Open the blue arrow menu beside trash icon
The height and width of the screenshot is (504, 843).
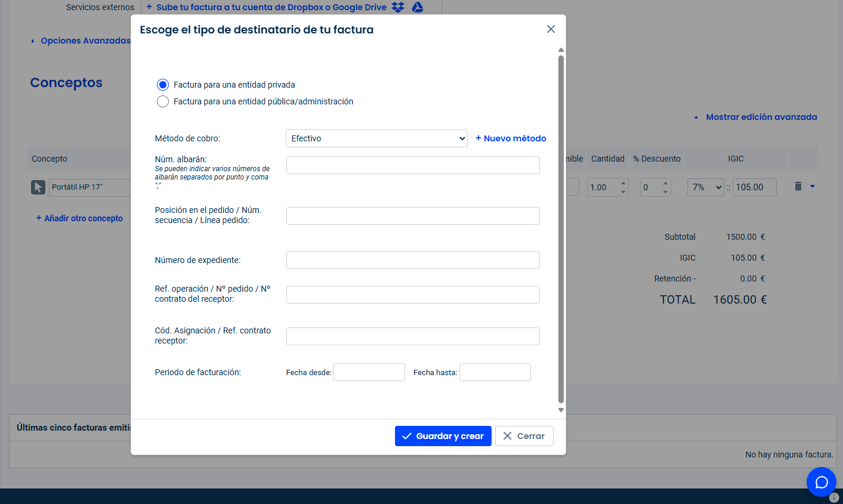tap(813, 187)
